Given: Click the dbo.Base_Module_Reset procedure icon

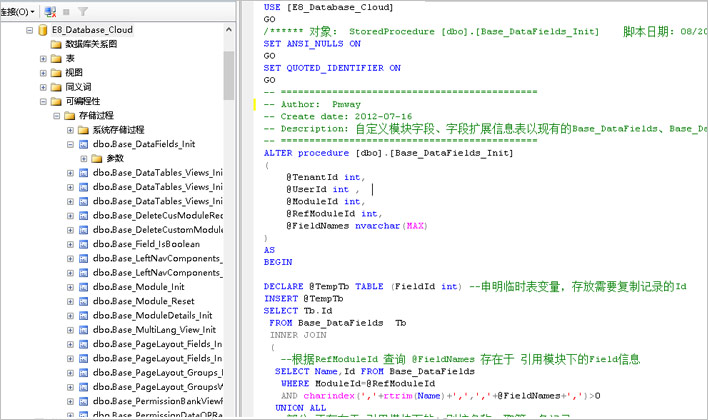Looking at the screenshot, I should click(x=83, y=301).
